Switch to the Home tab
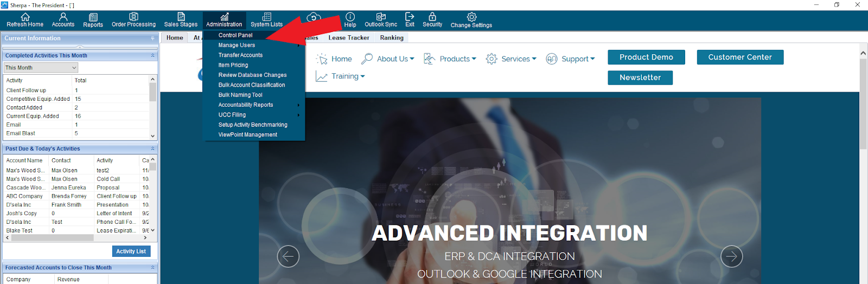The width and height of the screenshot is (868, 284). pyautogui.click(x=175, y=38)
